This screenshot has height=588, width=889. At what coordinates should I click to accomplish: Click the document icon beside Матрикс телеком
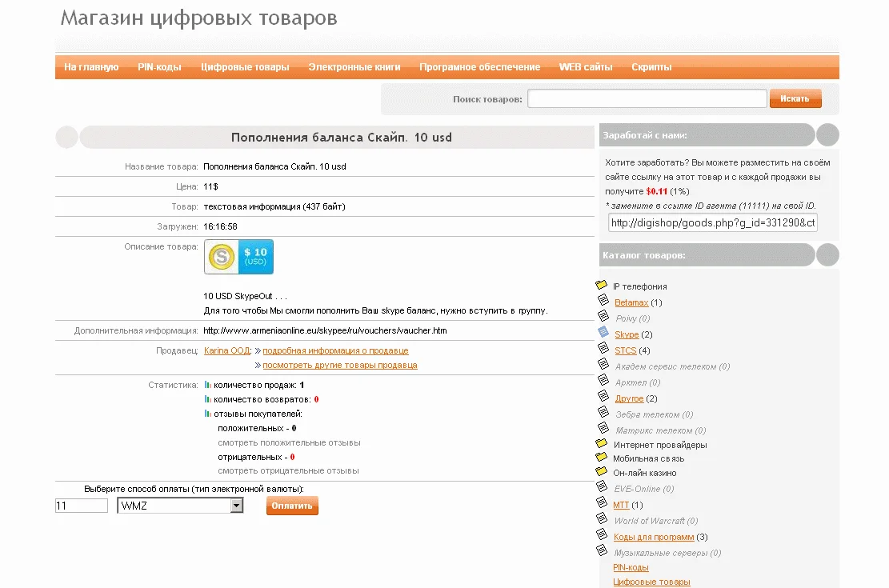(x=603, y=427)
